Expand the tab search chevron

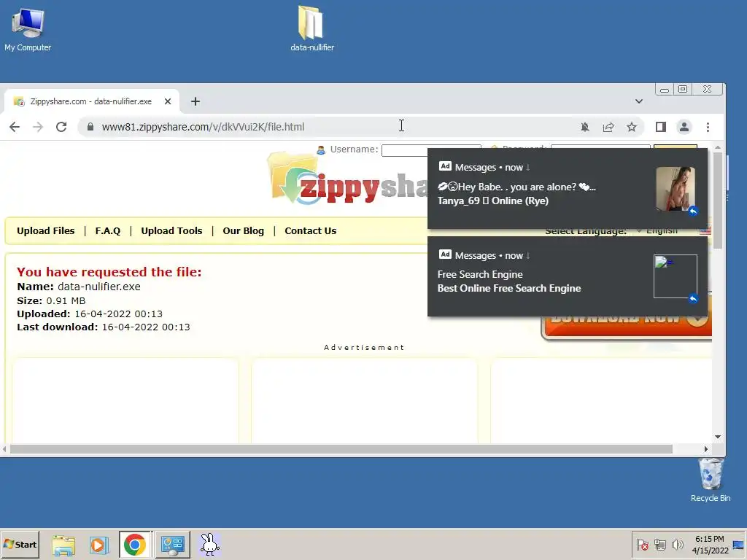[x=639, y=101]
